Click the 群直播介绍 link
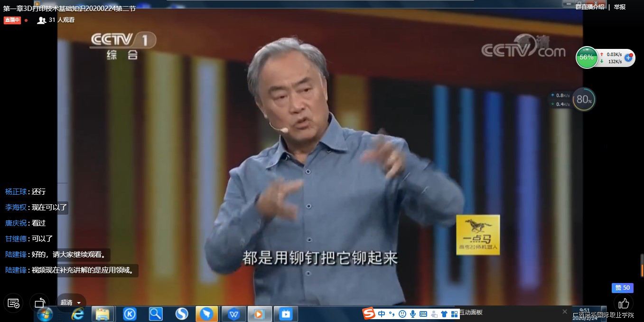The height and width of the screenshot is (322, 644). (x=590, y=7)
